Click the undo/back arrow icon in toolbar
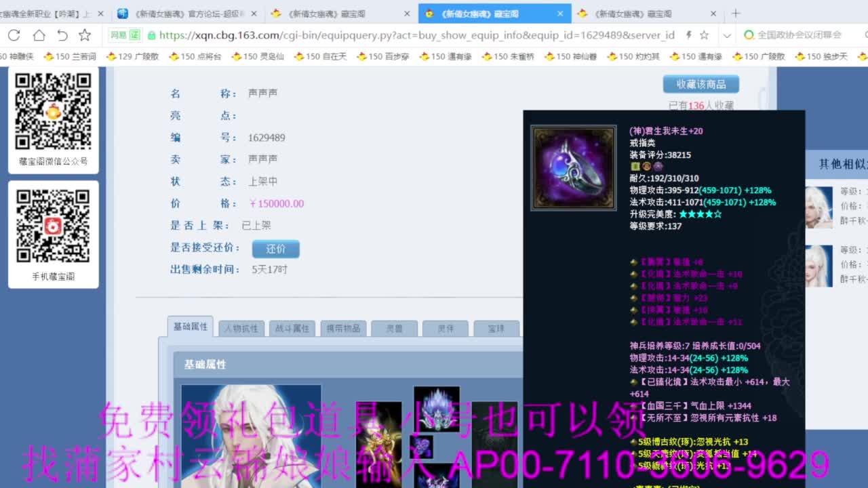 [x=62, y=35]
